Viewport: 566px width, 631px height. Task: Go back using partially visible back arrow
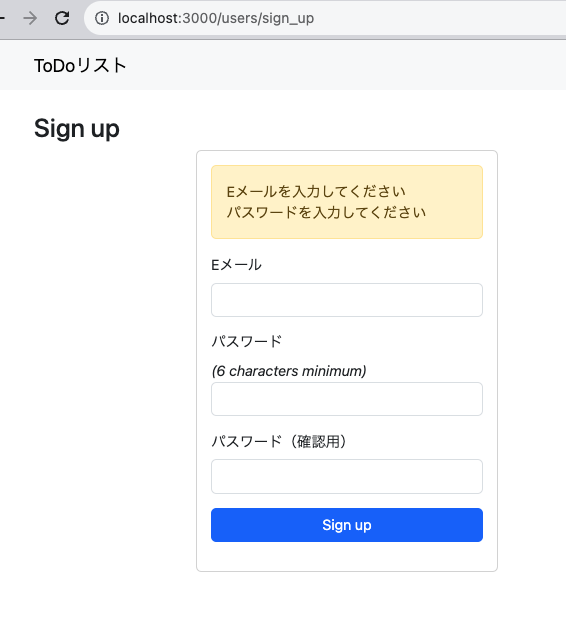[x=2, y=18]
